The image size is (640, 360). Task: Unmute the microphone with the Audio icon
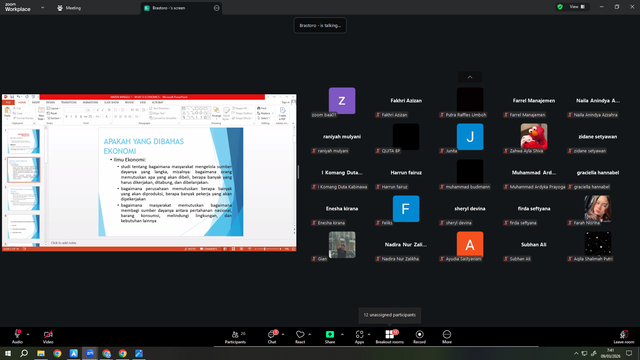17,336
